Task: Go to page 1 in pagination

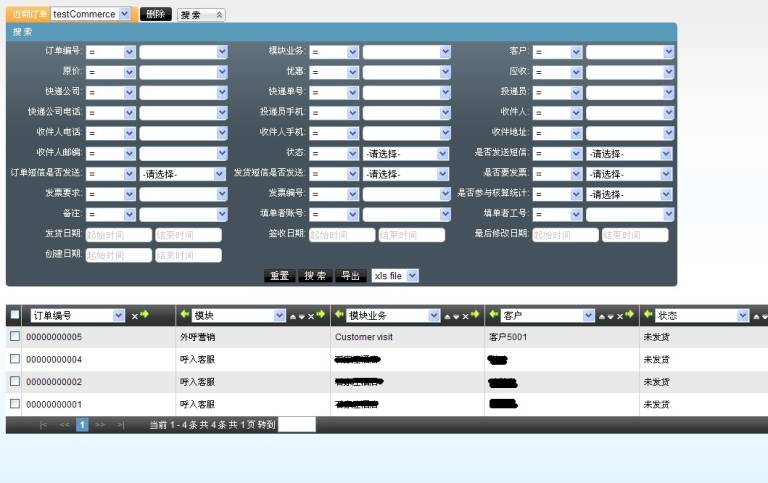Action: (83, 424)
